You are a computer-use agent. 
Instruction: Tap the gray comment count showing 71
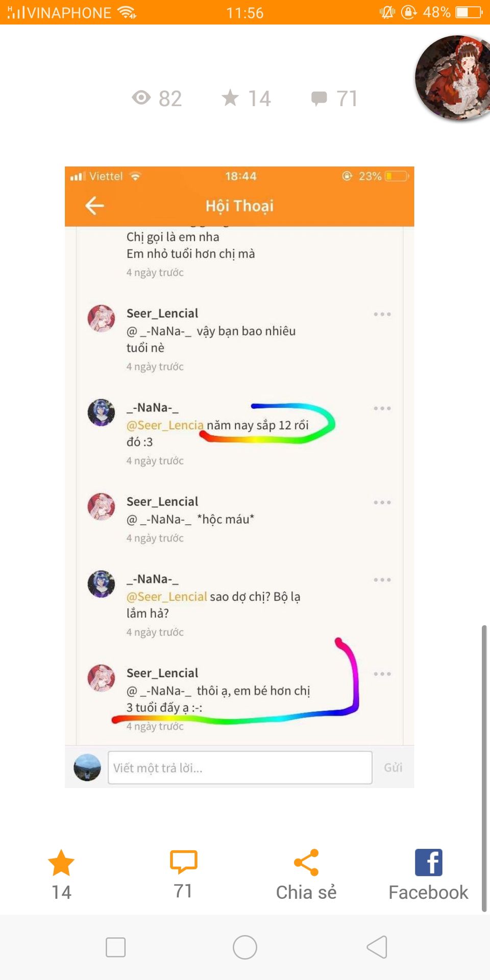[x=334, y=98]
